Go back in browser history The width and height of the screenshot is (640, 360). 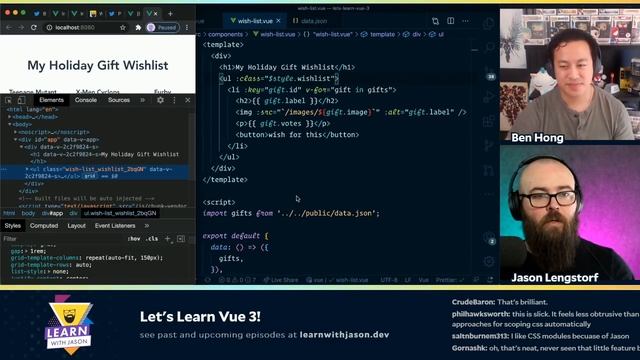coord(9,27)
